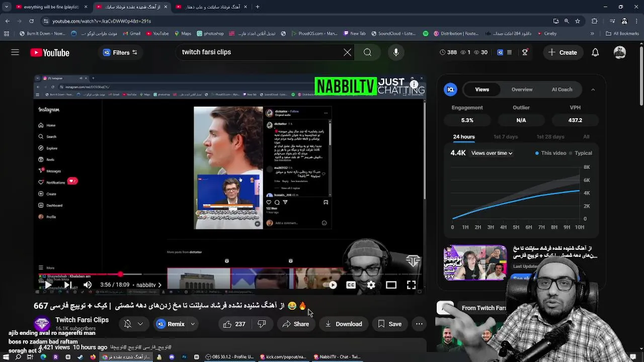Clear the search box with the X icon
644x362 pixels.
click(x=347, y=52)
